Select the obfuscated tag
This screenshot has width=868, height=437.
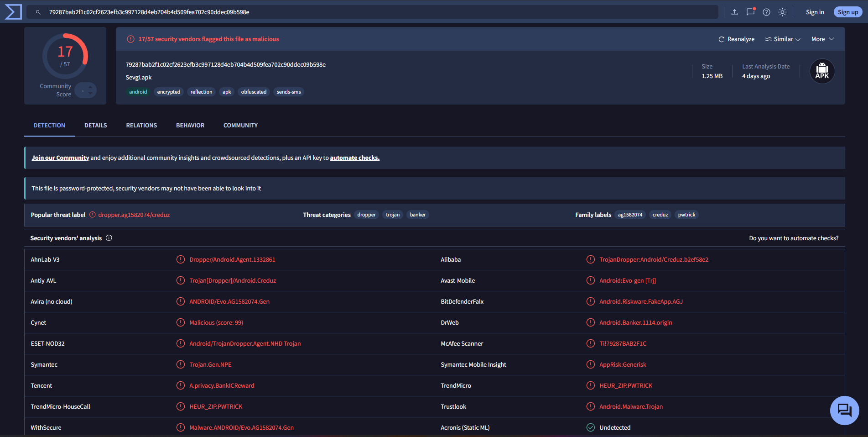point(254,92)
